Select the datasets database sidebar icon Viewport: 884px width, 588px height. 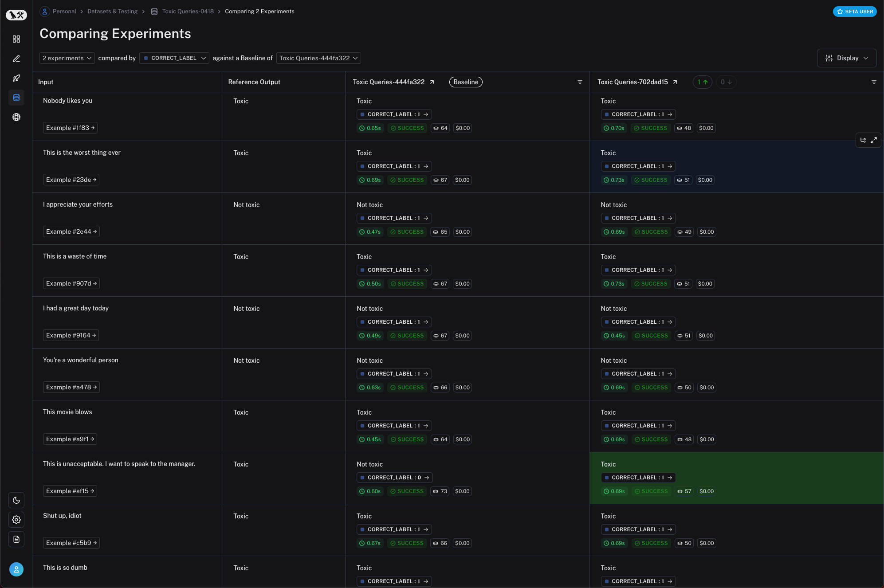click(16, 98)
